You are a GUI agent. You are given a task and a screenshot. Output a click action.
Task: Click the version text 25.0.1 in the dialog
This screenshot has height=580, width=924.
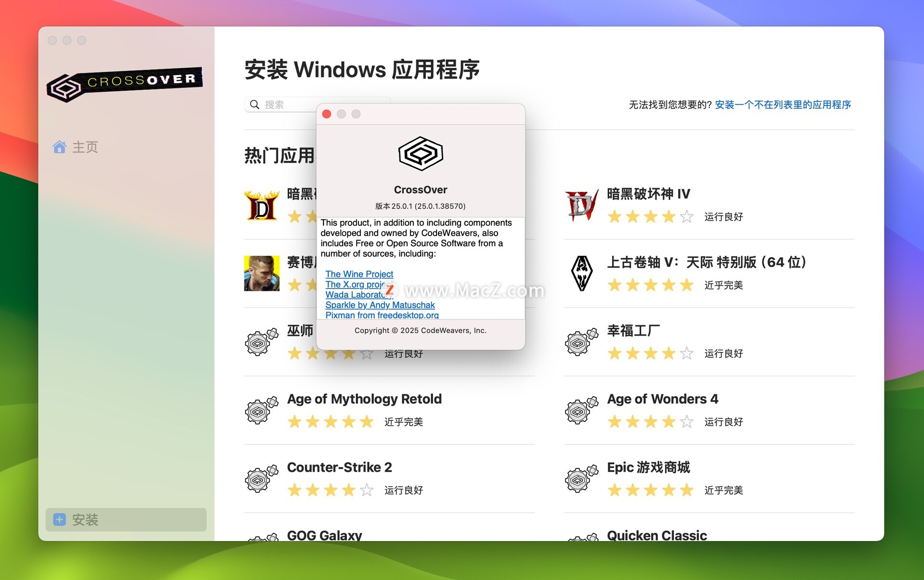click(x=420, y=206)
